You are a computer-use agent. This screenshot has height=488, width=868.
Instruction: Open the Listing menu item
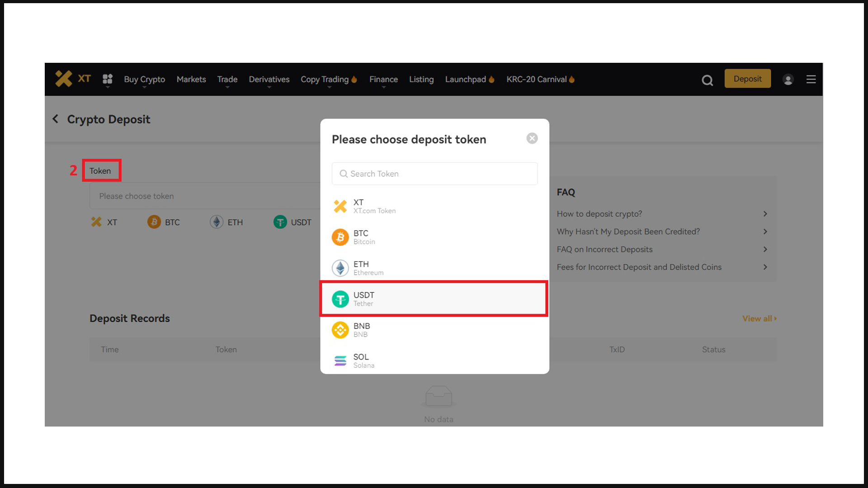click(421, 80)
